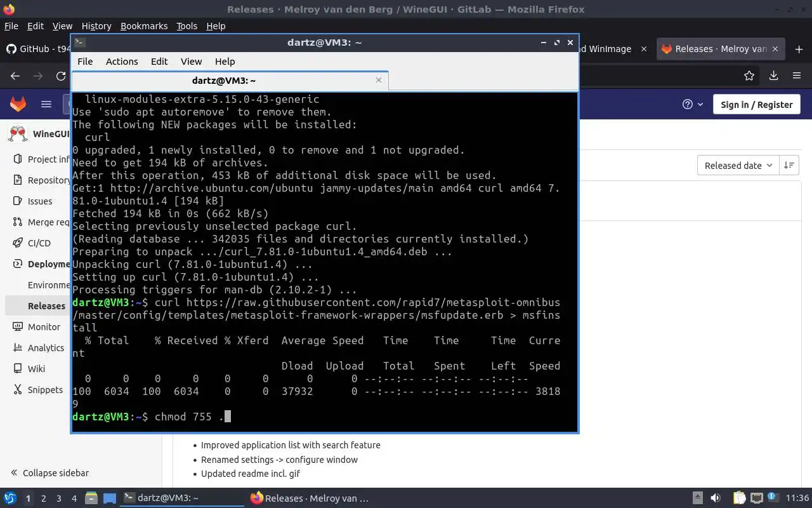Click Sign in / Register button

tap(757, 105)
